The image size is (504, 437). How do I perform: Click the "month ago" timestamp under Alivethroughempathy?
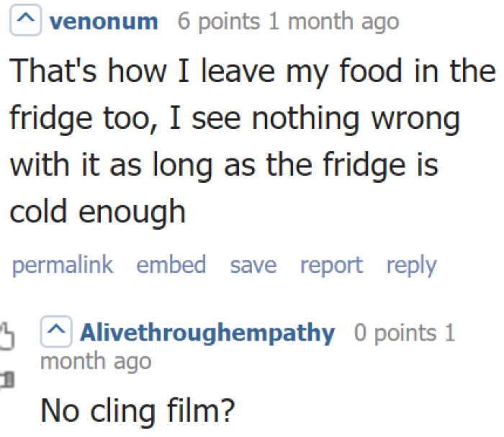96,361
